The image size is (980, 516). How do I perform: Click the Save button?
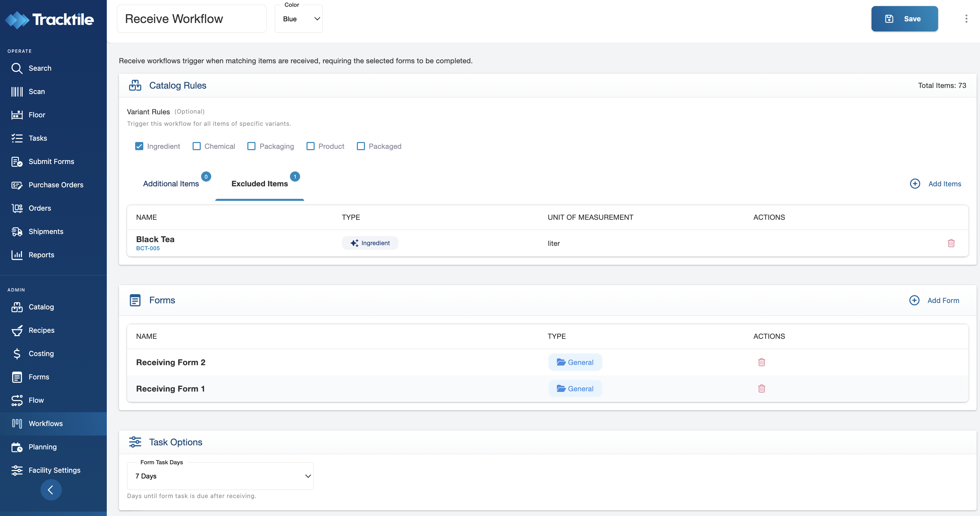904,19
